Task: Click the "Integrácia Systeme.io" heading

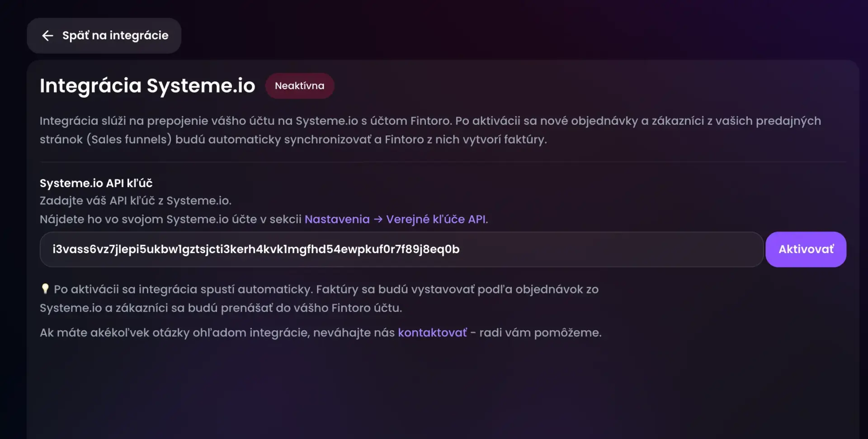Action: [x=147, y=86]
